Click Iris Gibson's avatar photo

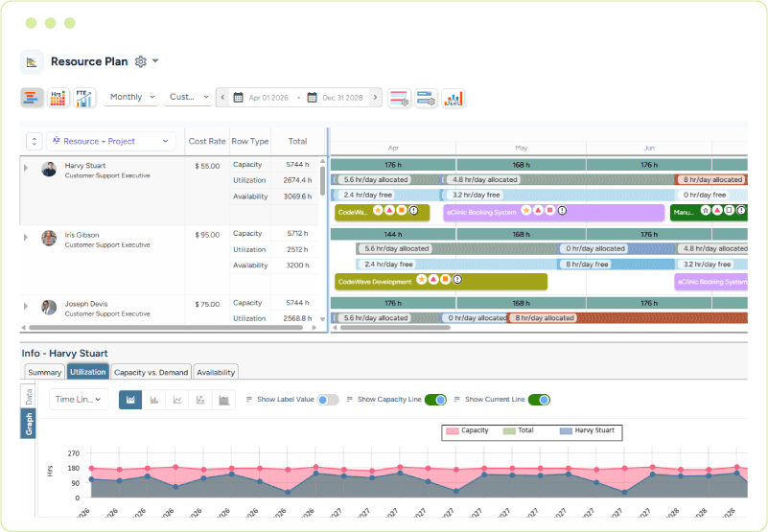tap(49, 238)
